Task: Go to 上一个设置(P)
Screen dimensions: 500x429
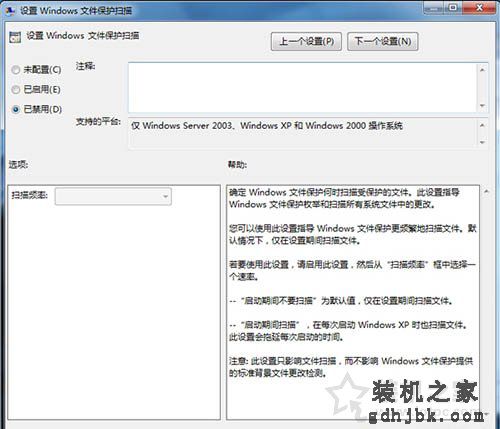Action: (x=306, y=41)
